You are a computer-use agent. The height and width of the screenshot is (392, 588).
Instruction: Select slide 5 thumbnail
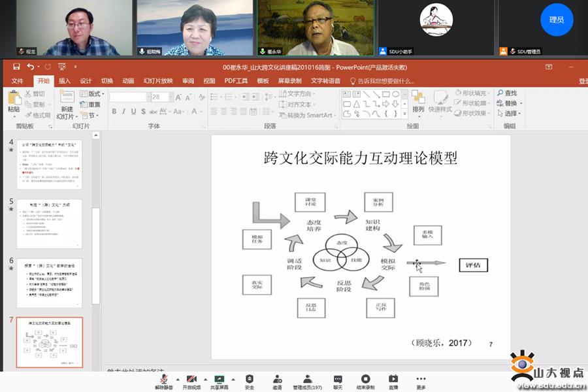click(50, 224)
